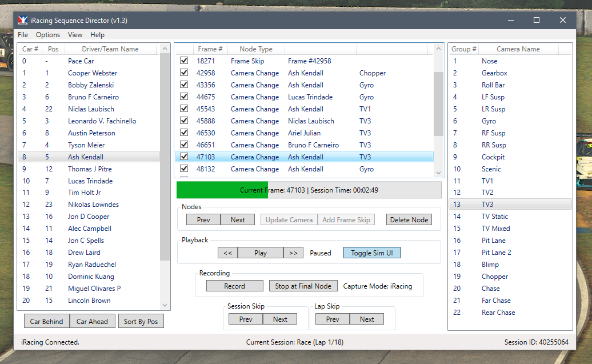
Task: Click Lap Skip Next button
Action: coord(367,319)
